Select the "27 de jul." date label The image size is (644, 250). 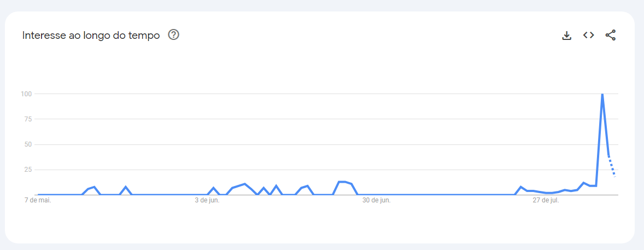(x=546, y=200)
